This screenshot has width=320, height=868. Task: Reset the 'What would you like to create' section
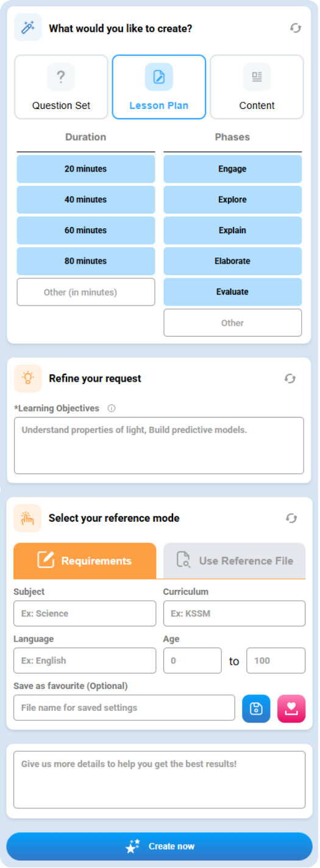(296, 28)
